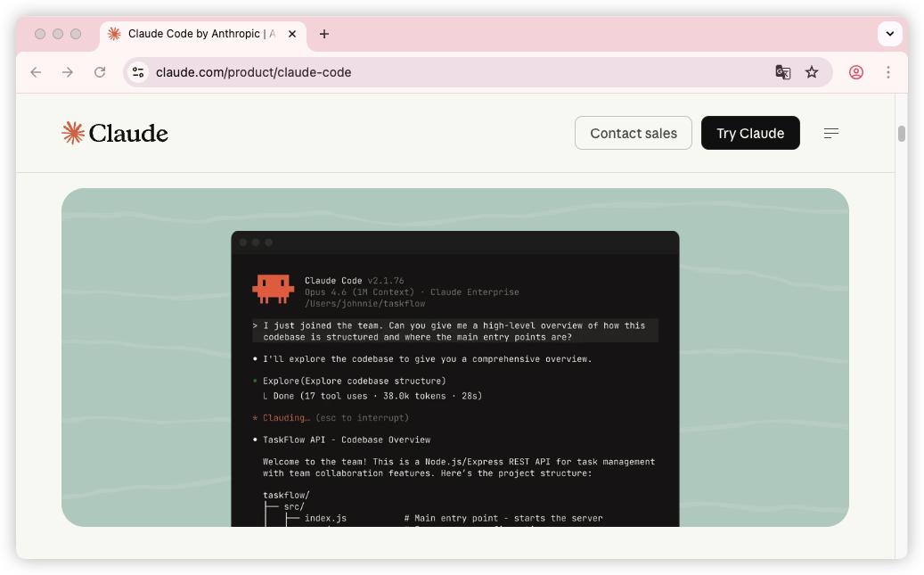This screenshot has height=575, width=924.
Task: Click the page vertical scrollbar thumb
Action: (902, 134)
